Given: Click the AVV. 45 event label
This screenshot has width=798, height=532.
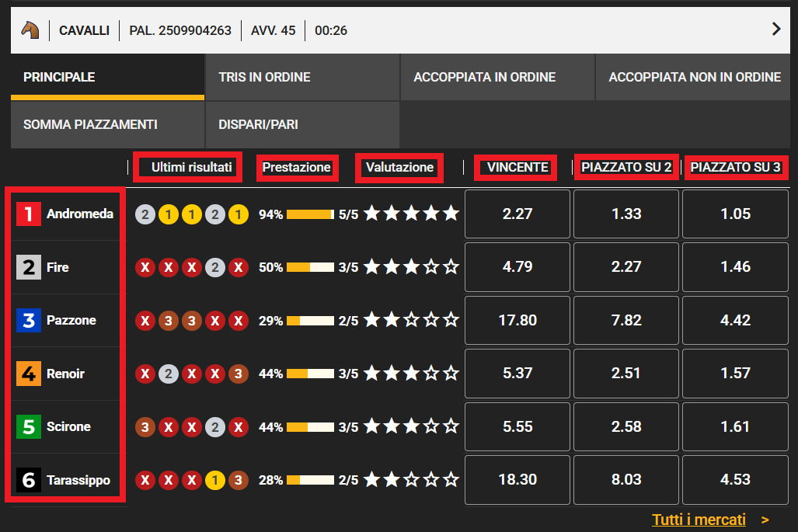Looking at the screenshot, I should click(x=273, y=30).
